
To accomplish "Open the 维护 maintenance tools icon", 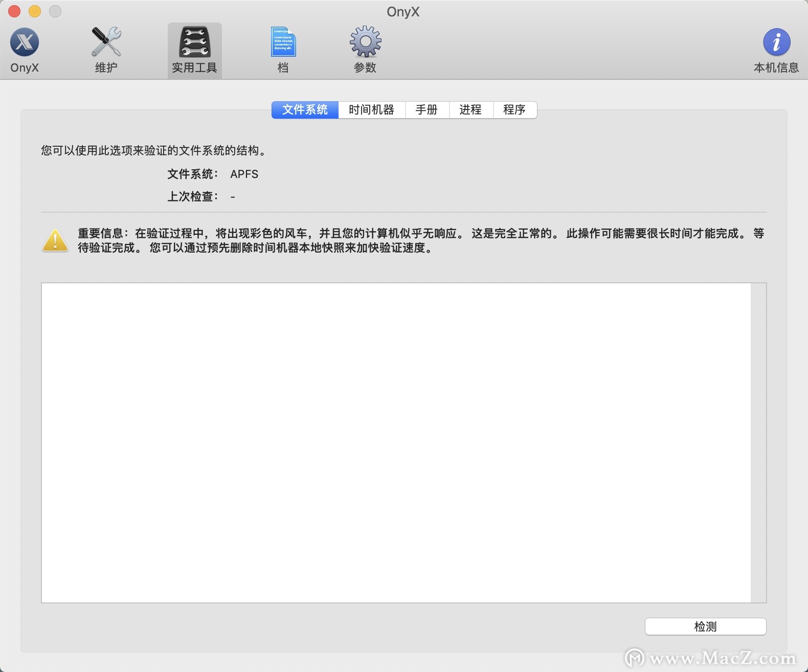I will pyautogui.click(x=106, y=50).
